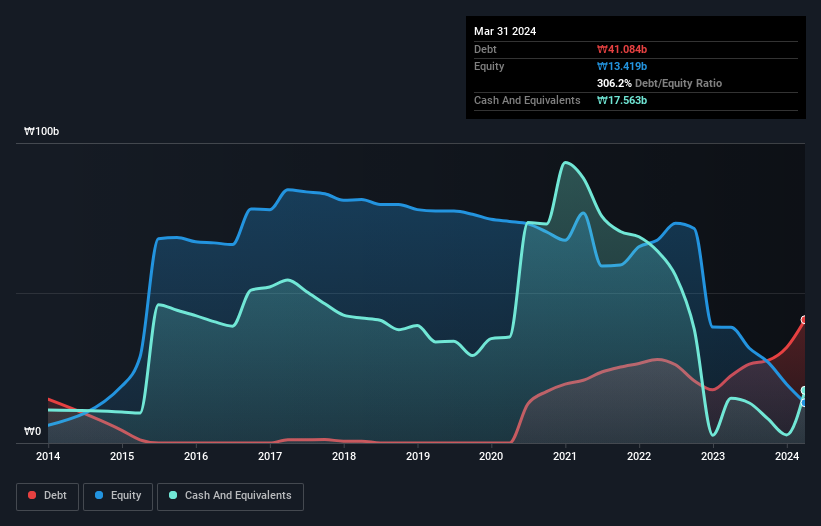This screenshot has height=526, width=821.
Task: Click the Mar 31 2024 tooltip date
Action: pos(505,31)
